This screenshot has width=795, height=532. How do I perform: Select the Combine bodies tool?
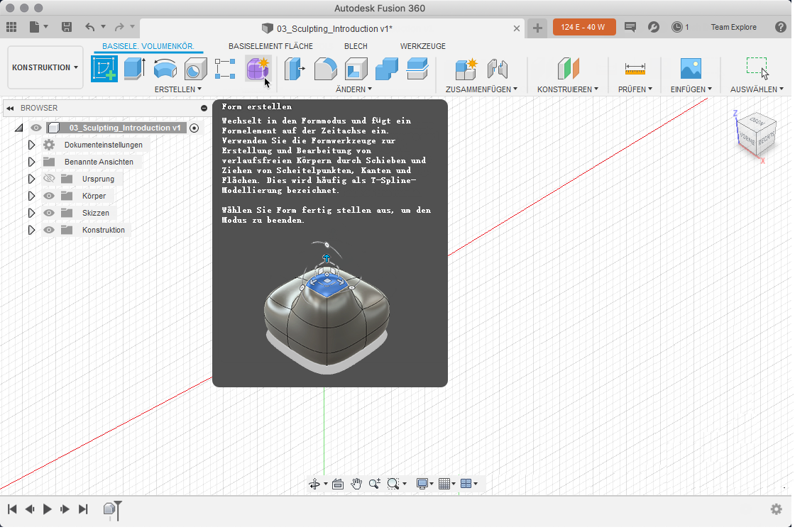click(387, 69)
